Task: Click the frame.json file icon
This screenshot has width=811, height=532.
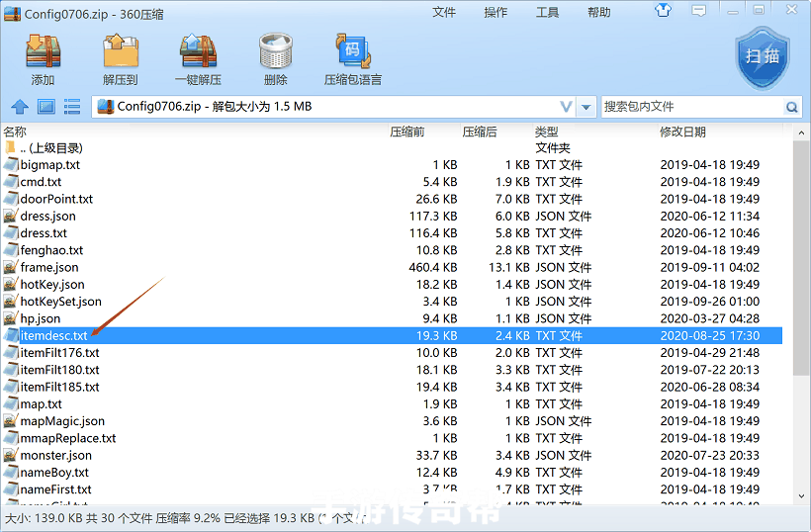Action: 10,267
